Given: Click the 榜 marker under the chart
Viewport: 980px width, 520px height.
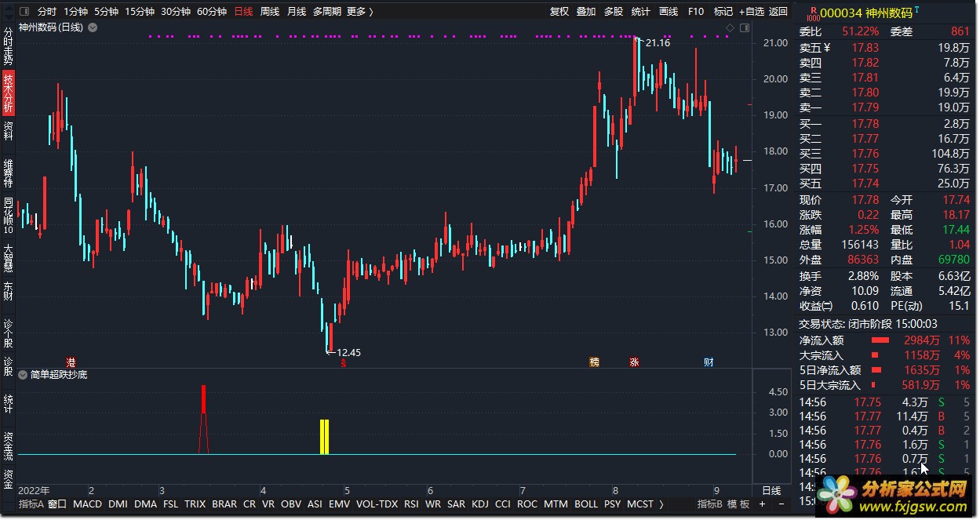Looking at the screenshot, I should [594, 362].
